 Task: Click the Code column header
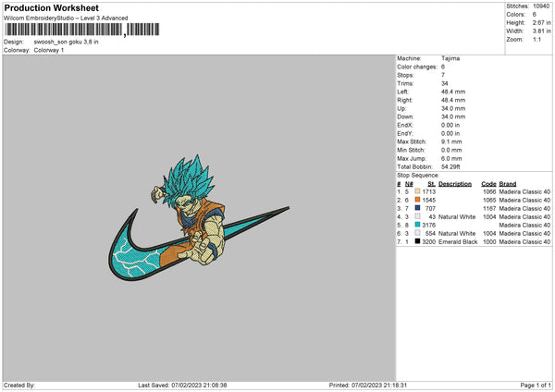(488, 184)
